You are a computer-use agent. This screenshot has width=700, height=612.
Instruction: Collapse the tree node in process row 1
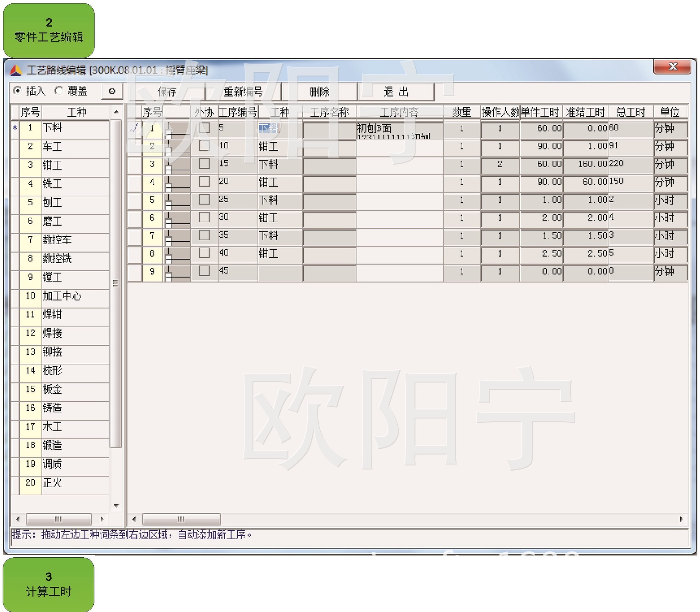point(168,134)
